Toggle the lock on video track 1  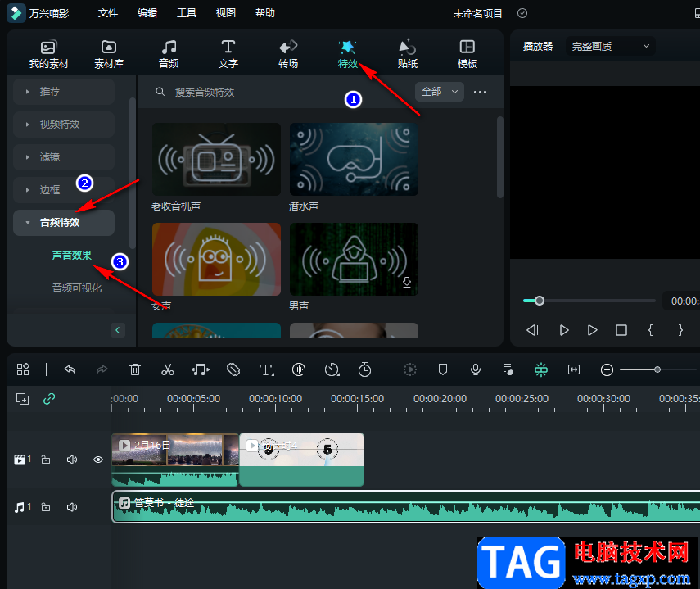tap(46, 460)
